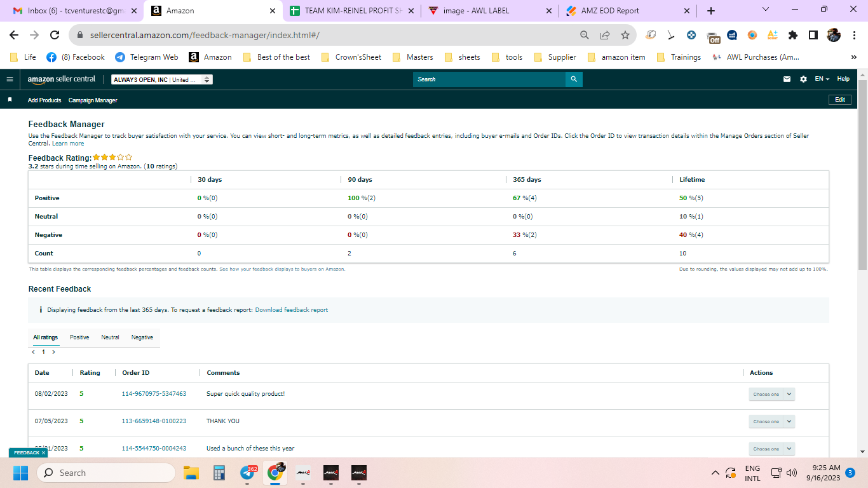868x488 pixels.
Task: Open the Seller Central hamburger menu
Action: click(10, 79)
